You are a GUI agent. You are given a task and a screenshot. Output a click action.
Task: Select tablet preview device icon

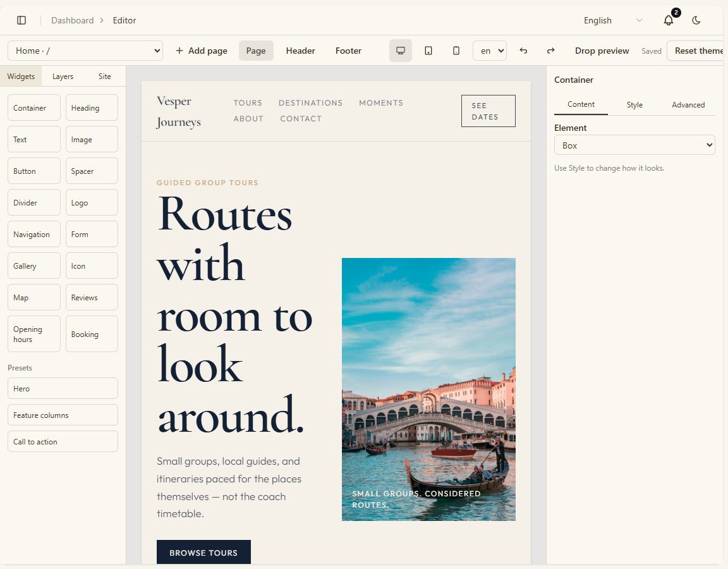pos(428,51)
